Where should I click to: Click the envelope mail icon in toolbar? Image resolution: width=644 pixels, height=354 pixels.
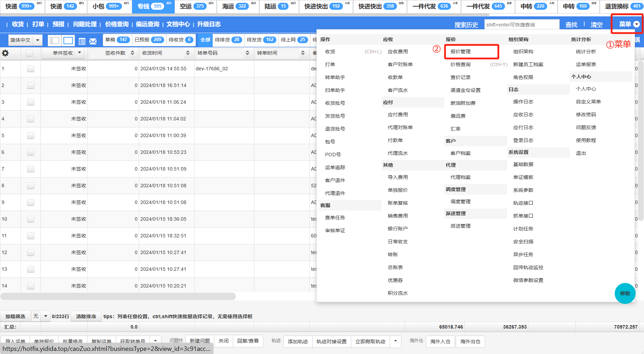point(93,41)
